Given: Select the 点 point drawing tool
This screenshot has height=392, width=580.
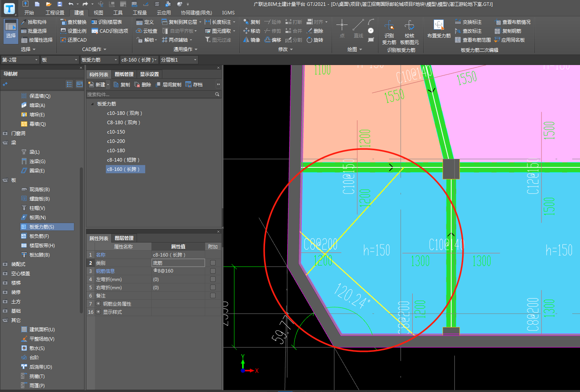Looking at the screenshot, I should pyautogui.click(x=342, y=29).
